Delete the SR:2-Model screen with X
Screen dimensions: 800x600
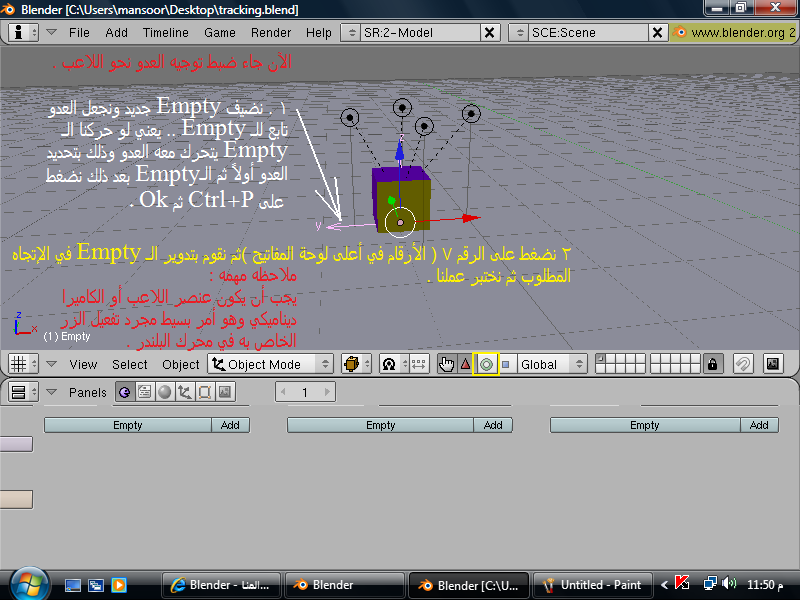point(489,33)
